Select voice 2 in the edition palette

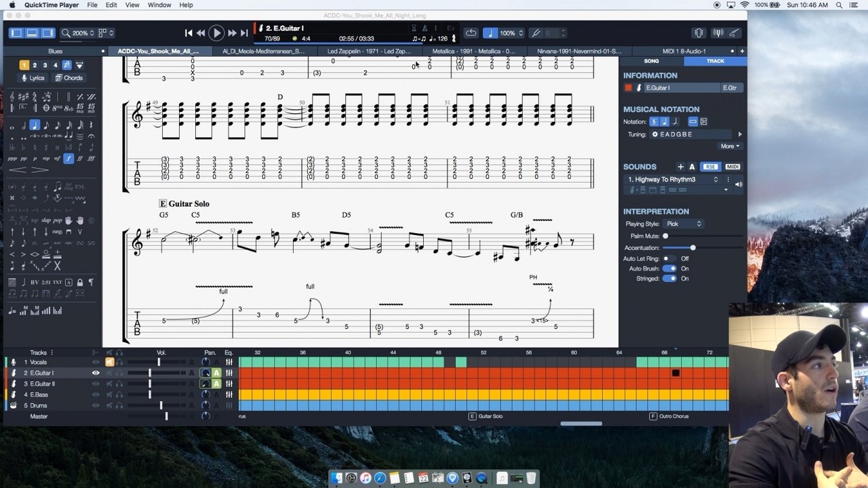tap(35, 65)
